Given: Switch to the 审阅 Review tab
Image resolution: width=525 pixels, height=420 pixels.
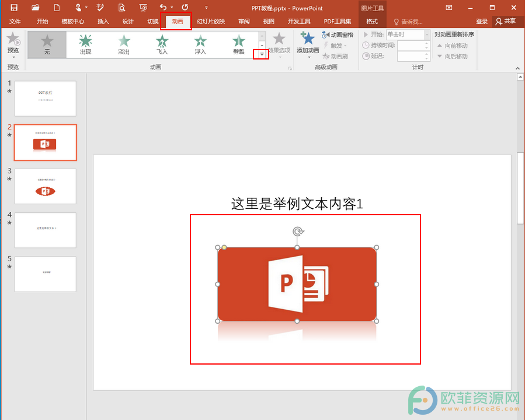Looking at the screenshot, I should [x=244, y=22].
